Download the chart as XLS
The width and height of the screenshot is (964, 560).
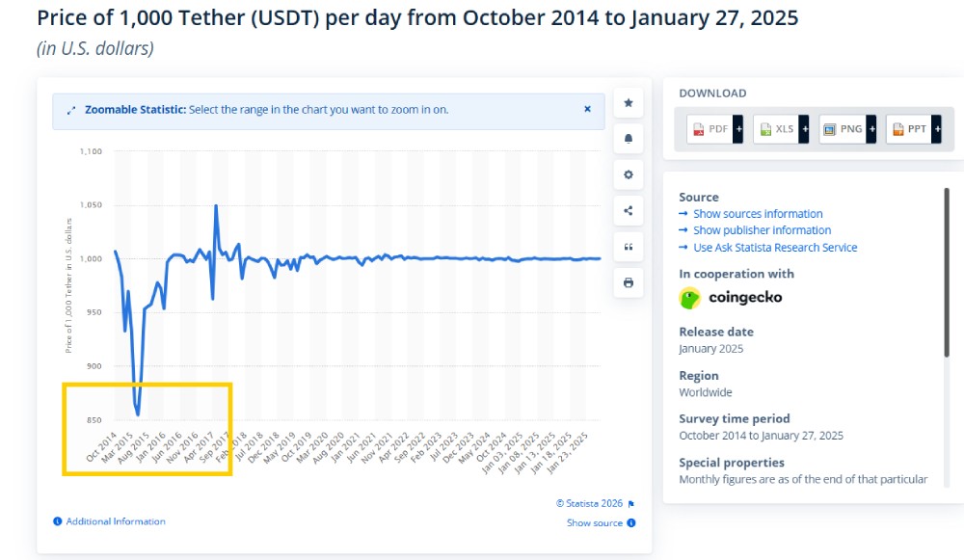(x=776, y=129)
